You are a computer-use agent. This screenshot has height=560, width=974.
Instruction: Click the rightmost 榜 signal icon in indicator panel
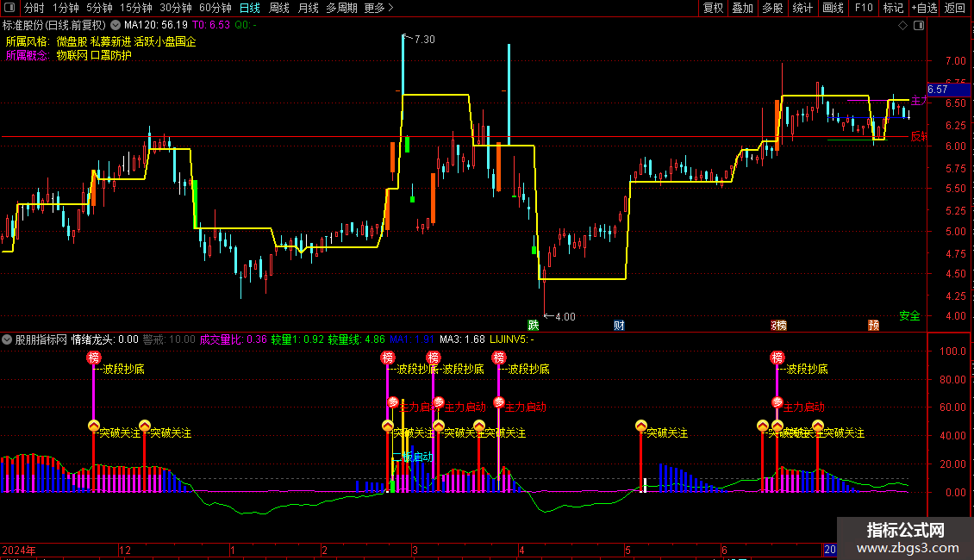point(777,358)
